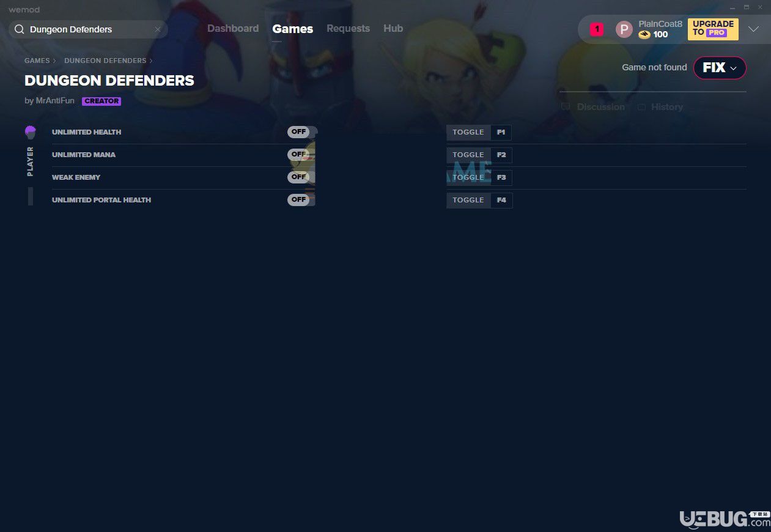Click the History icon
This screenshot has width=771, height=532.
pyautogui.click(x=641, y=107)
